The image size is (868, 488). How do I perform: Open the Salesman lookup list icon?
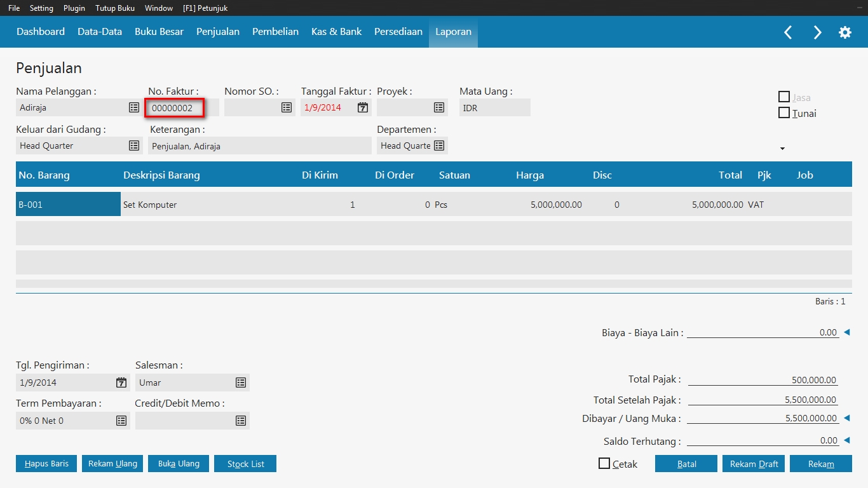tap(241, 383)
